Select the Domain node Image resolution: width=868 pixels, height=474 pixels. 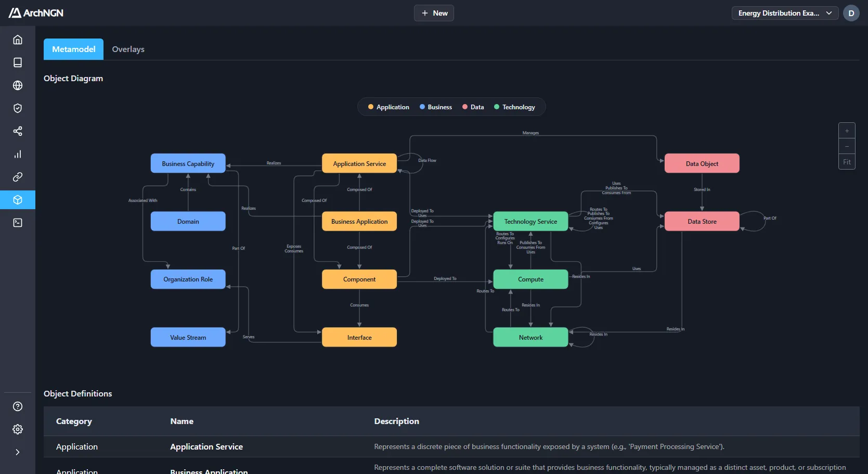pos(188,221)
